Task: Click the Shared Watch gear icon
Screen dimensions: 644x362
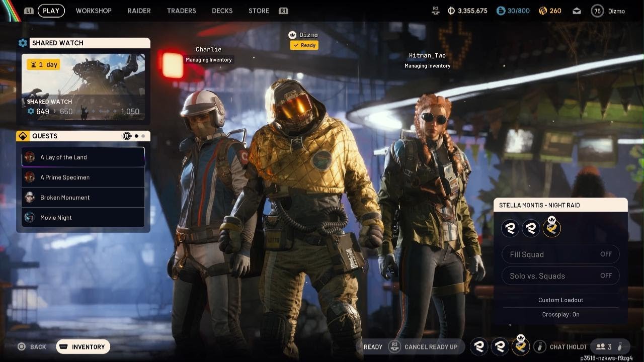Action: click(x=23, y=43)
